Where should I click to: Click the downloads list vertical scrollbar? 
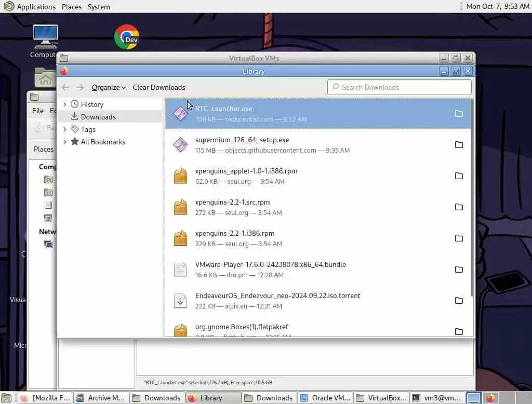point(472,198)
